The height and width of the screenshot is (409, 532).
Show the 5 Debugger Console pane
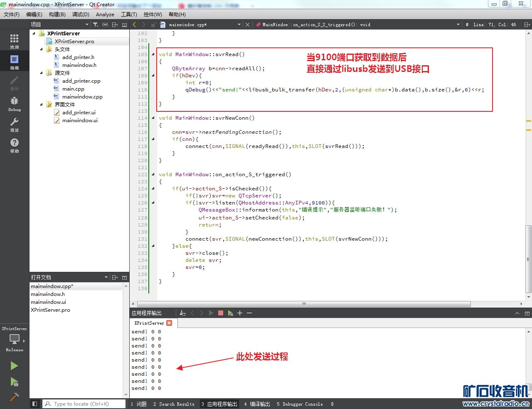(x=300, y=404)
